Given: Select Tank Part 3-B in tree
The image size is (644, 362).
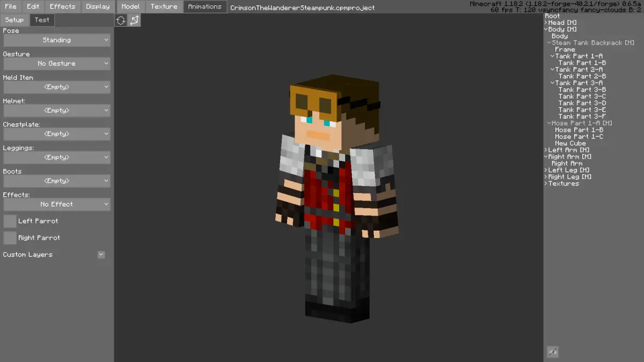Looking at the screenshot, I should click(x=582, y=90).
